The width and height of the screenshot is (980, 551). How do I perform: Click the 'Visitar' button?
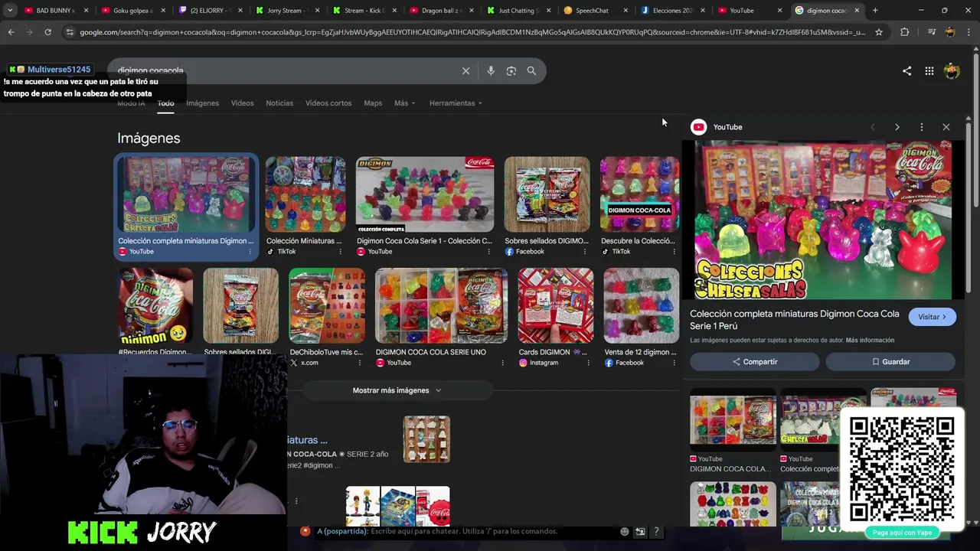(x=932, y=317)
